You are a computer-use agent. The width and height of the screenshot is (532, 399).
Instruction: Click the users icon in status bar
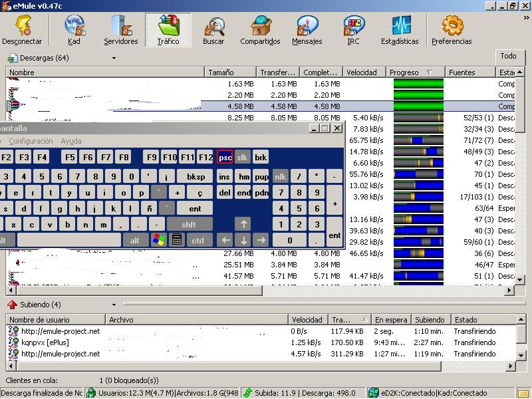coord(91,392)
